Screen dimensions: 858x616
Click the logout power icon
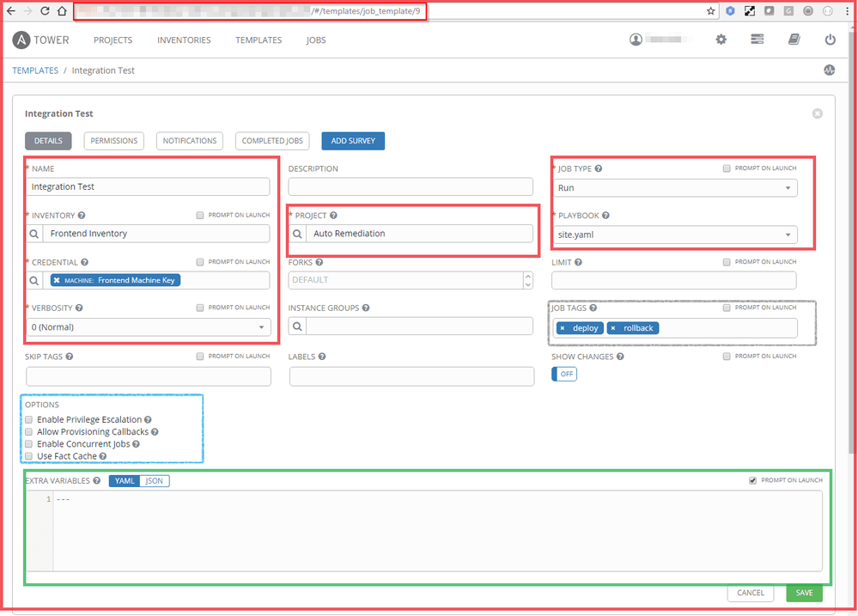coord(830,40)
